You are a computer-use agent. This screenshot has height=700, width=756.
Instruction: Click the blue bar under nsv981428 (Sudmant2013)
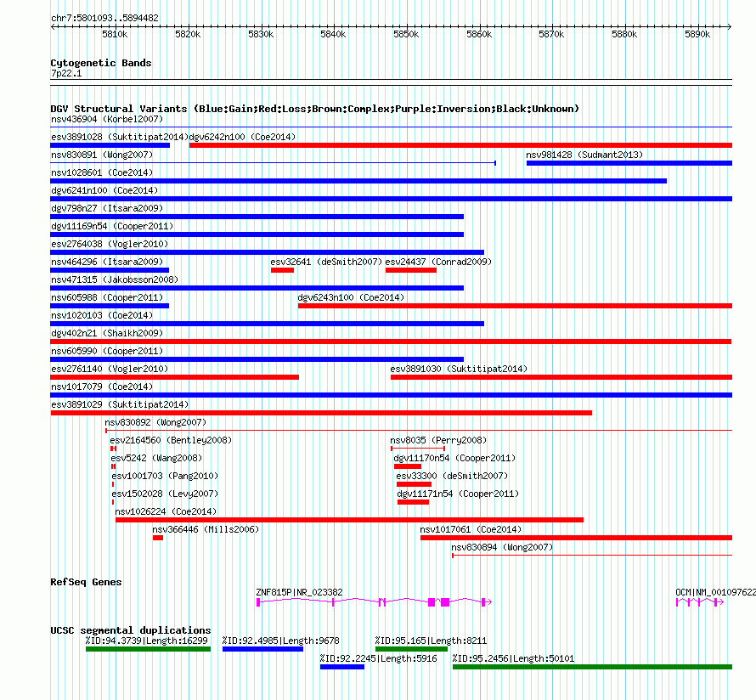point(629,163)
